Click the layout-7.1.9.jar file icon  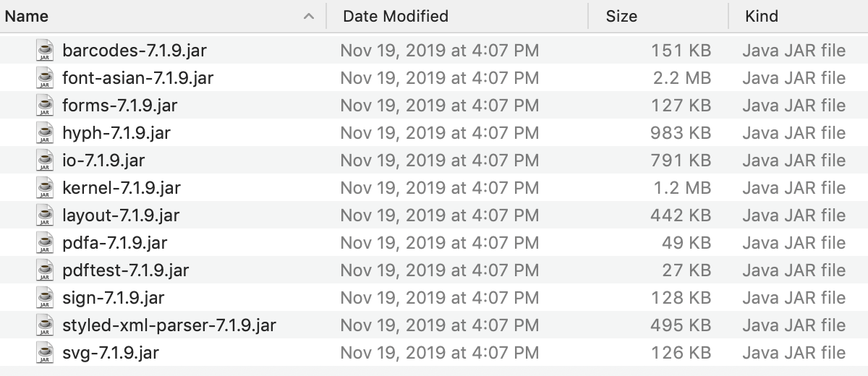pos(45,215)
